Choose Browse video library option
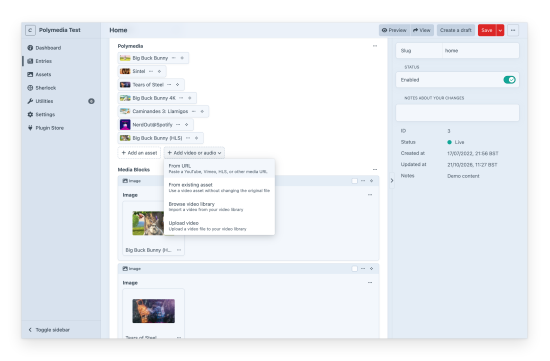 pyautogui.click(x=219, y=207)
